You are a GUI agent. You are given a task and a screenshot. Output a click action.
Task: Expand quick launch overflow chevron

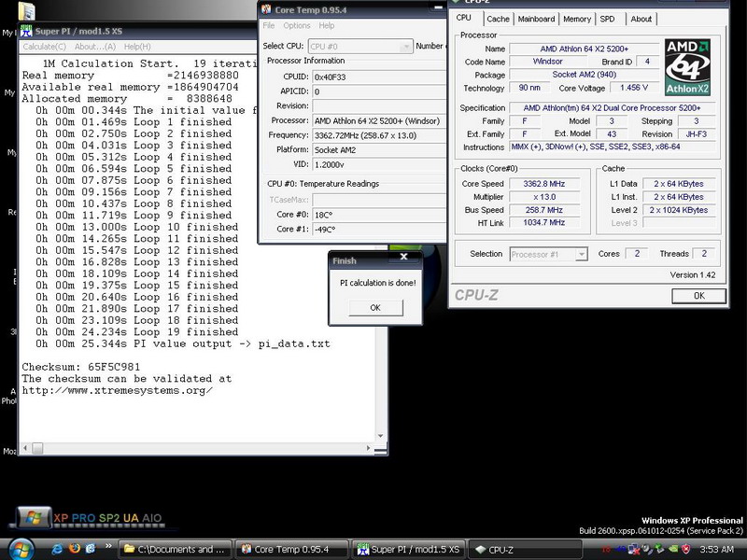click(x=108, y=546)
